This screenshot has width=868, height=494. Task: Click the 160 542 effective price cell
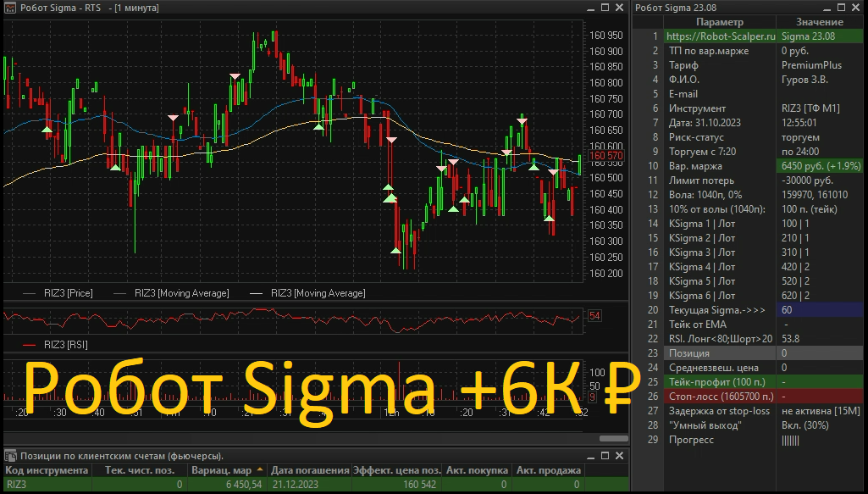point(397,485)
